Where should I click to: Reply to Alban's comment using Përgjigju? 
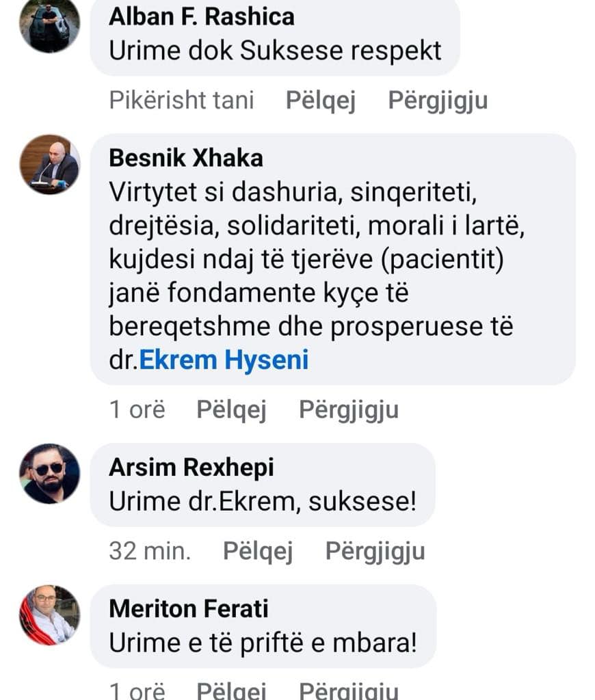click(438, 100)
